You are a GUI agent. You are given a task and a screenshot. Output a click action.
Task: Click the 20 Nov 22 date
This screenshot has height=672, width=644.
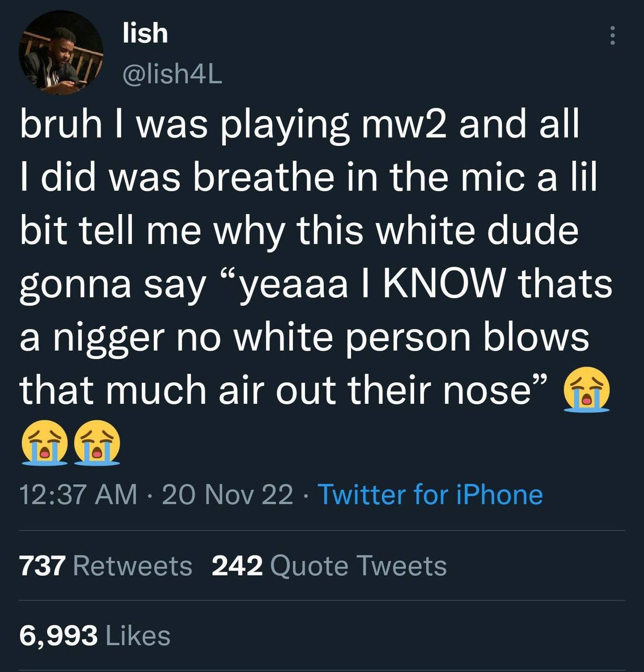(x=228, y=495)
